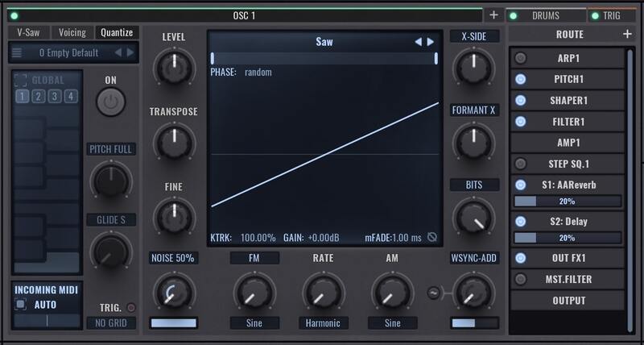Toggle the SHAPER1 route power button
This screenshot has height=345, width=644.
pos(520,100)
